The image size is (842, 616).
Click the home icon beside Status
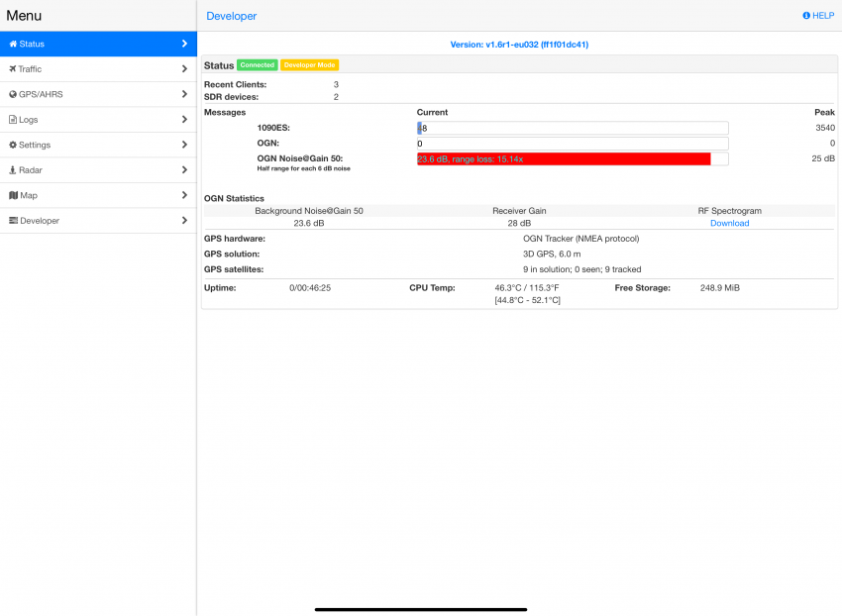pyautogui.click(x=13, y=45)
